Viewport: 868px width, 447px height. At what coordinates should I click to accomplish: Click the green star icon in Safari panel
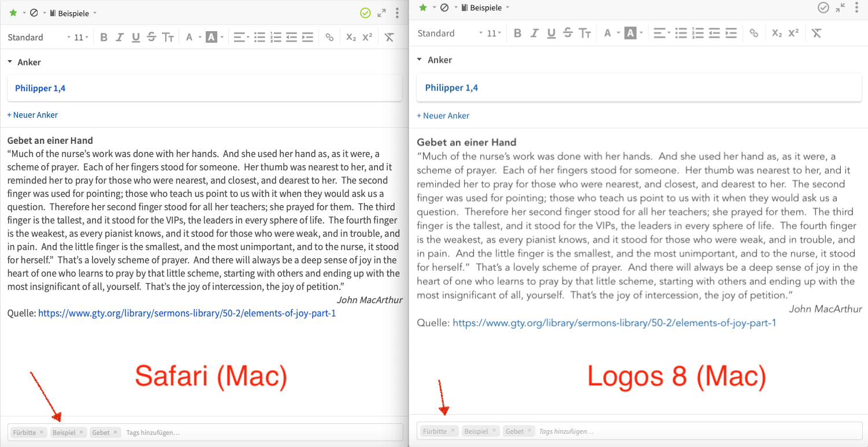[13, 13]
